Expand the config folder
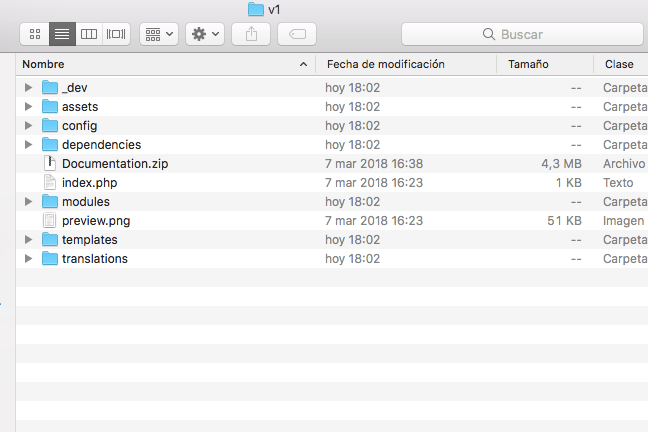This screenshot has width=648, height=432. pos(28,125)
